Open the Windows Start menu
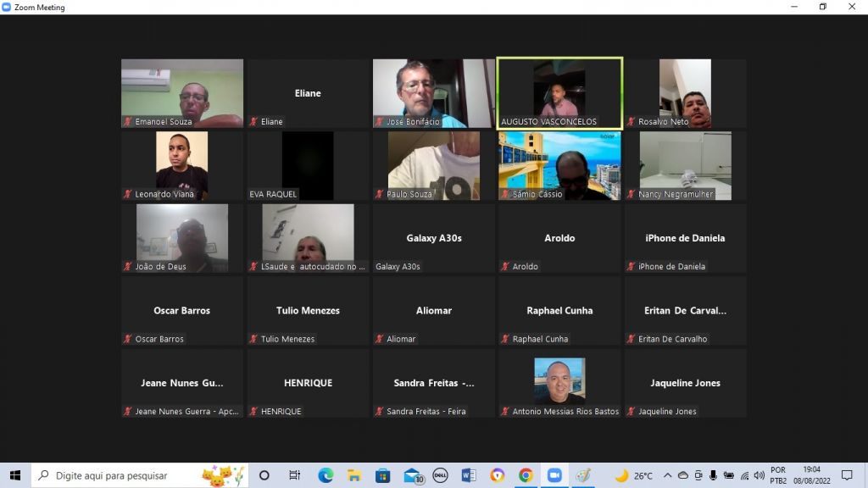 click(15, 475)
